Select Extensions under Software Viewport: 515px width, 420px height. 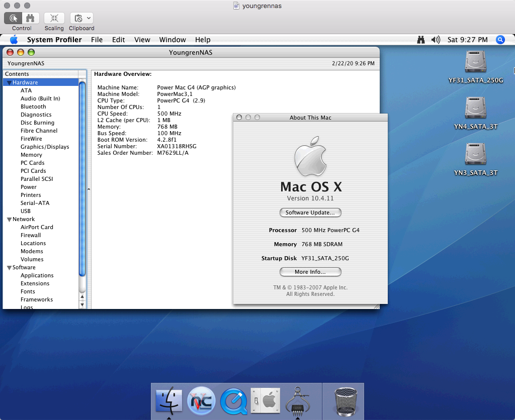[35, 283]
